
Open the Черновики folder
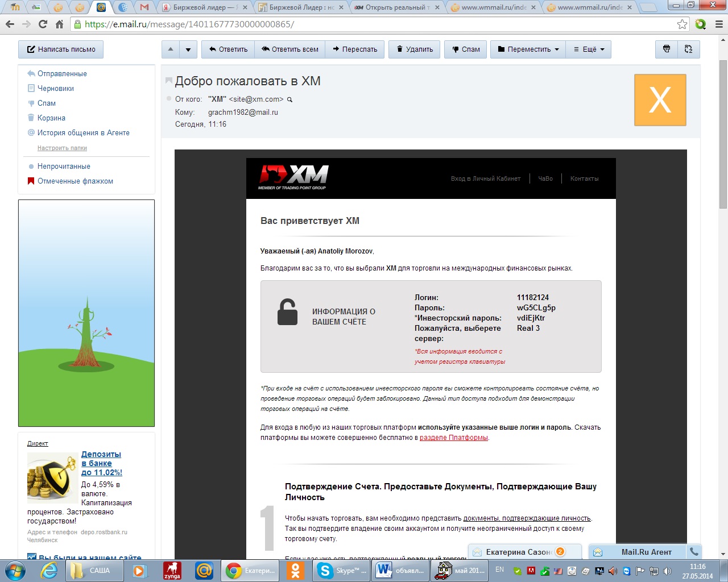(x=56, y=89)
